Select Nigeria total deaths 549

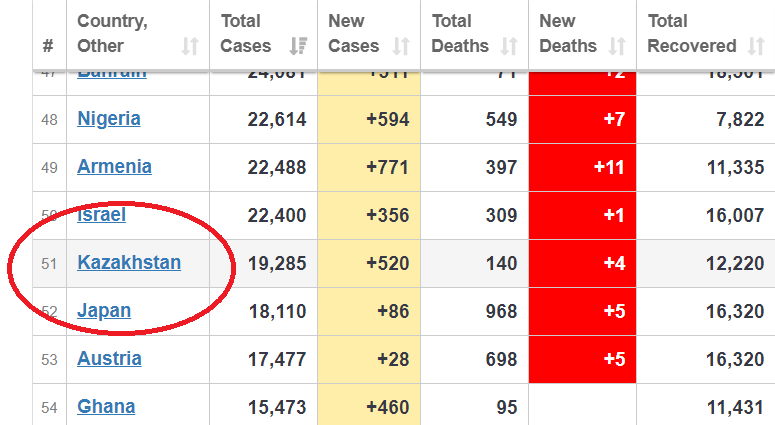click(501, 120)
